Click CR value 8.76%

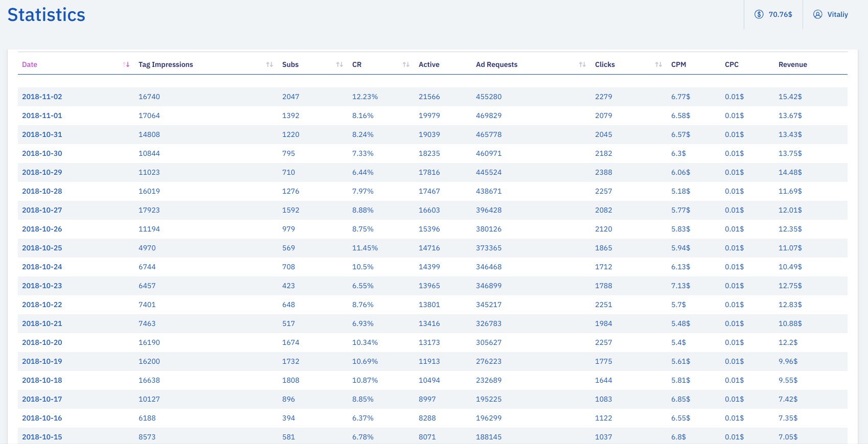pyautogui.click(x=363, y=305)
